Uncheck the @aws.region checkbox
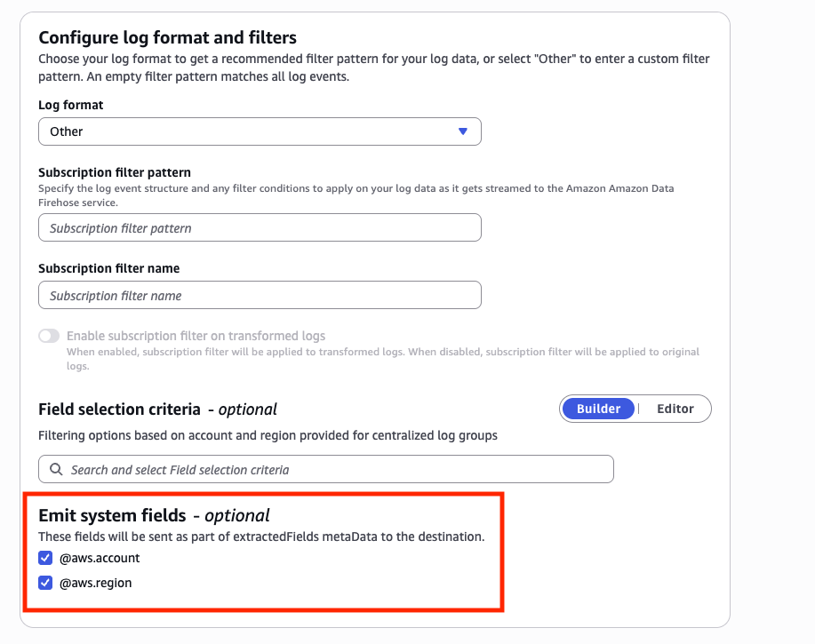 [x=45, y=584]
